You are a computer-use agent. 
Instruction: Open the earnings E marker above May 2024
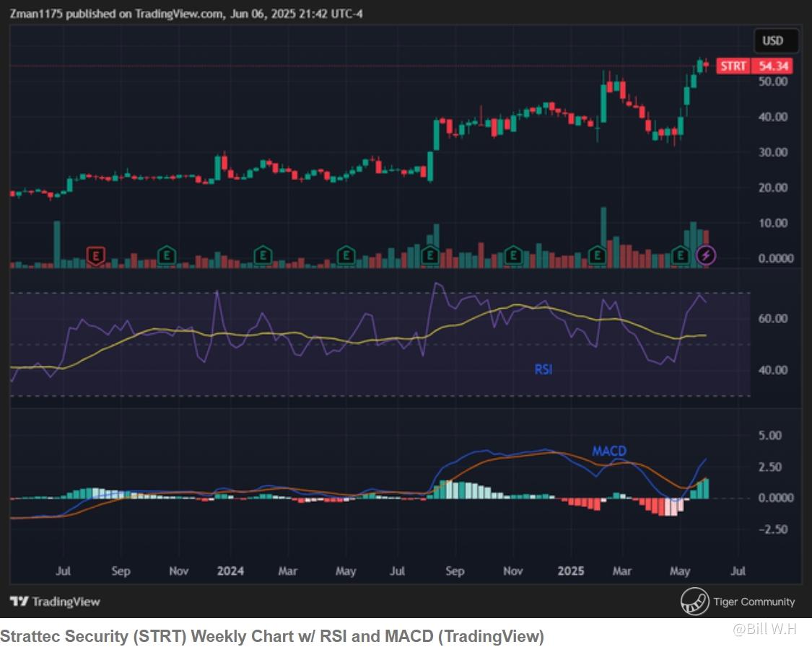pyautogui.click(x=346, y=255)
